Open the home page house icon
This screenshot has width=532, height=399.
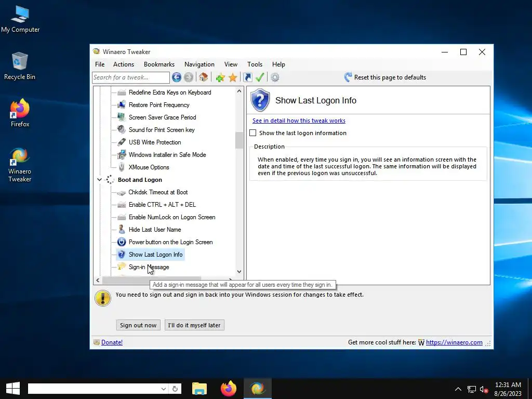(203, 77)
